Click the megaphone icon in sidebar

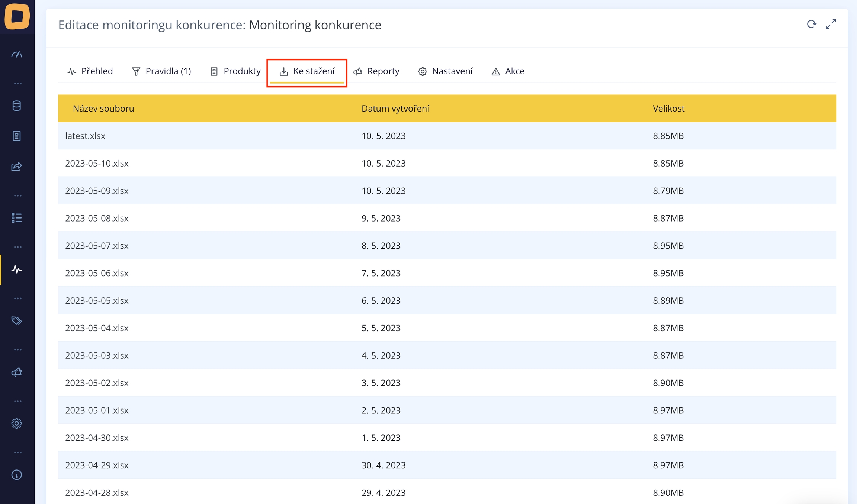[17, 372]
